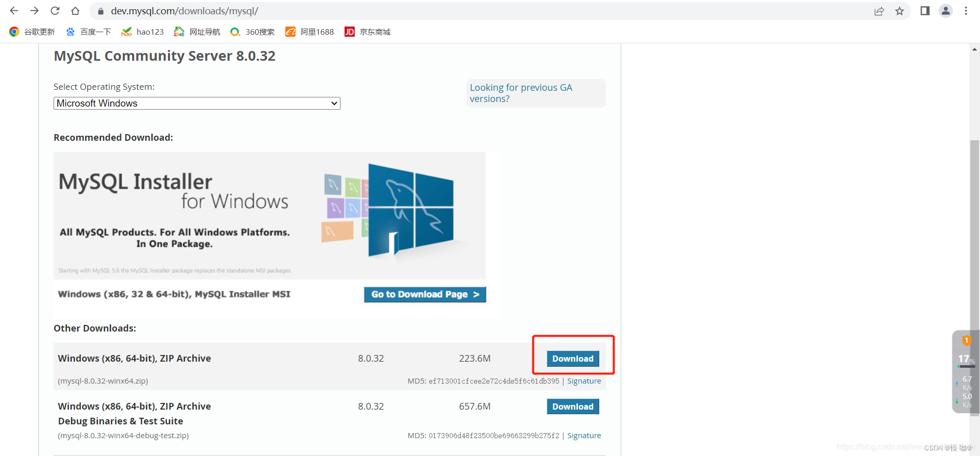The height and width of the screenshot is (456, 980).
Task: Open the 阿里1688 bookmark
Action: [x=309, y=32]
